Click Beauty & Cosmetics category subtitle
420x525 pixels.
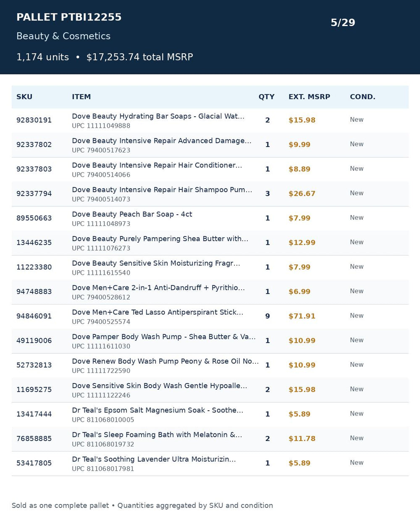[63, 36]
